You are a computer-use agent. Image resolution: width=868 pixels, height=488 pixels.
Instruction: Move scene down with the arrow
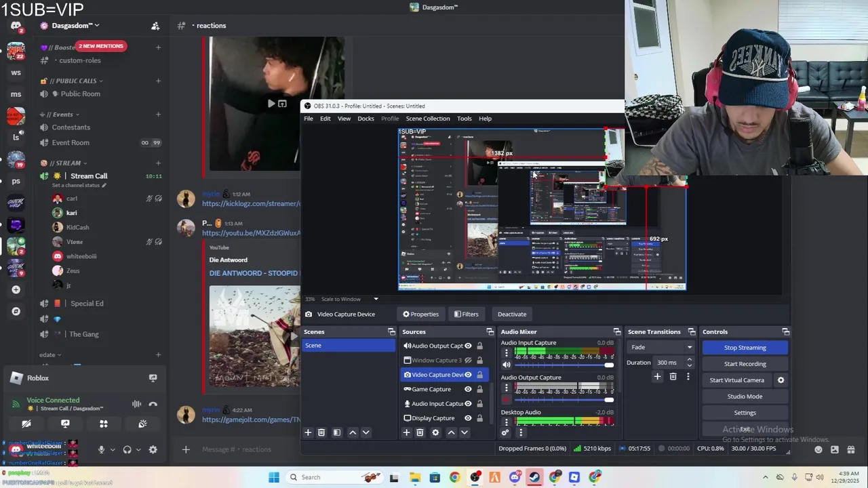coord(366,432)
